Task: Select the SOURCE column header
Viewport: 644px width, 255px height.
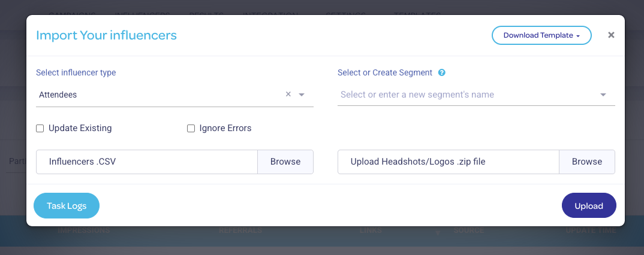Action: click(x=468, y=230)
